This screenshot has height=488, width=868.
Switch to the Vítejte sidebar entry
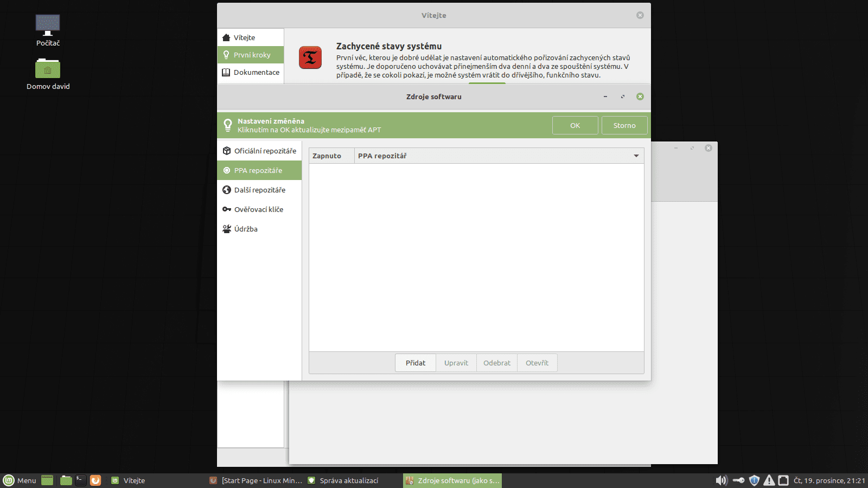245,37
